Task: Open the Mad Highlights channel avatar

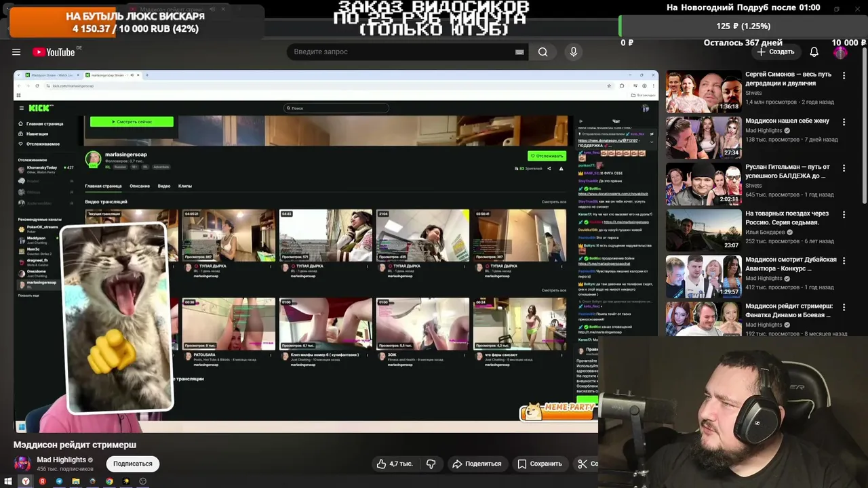Action: pyautogui.click(x=22, y=464)
